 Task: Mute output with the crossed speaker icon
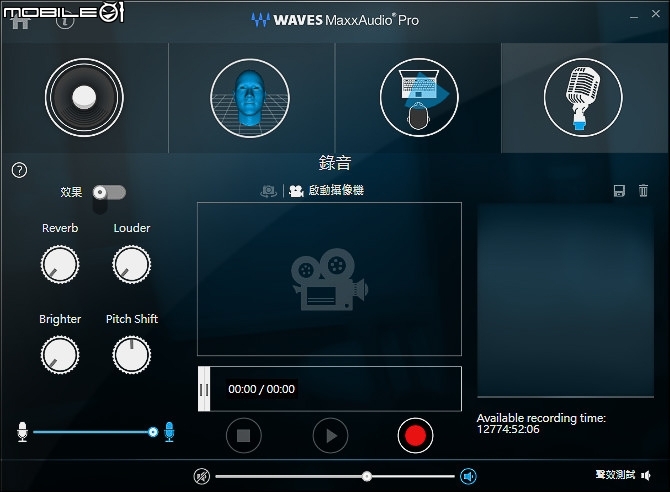[x=202, y=476]
